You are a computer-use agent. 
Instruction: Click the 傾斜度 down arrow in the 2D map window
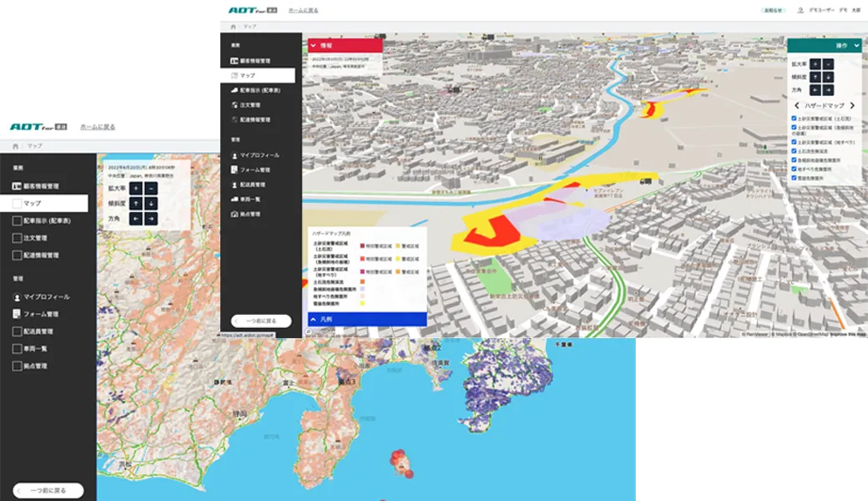pos(150,204)
